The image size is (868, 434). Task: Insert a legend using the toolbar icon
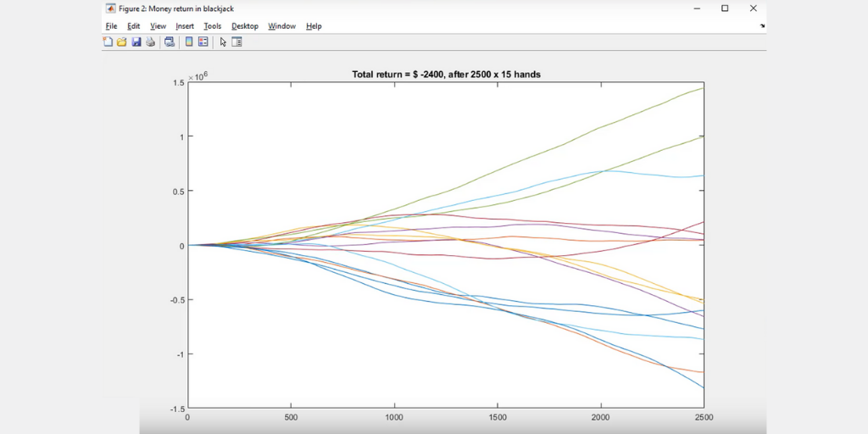(x=203, y=42)
